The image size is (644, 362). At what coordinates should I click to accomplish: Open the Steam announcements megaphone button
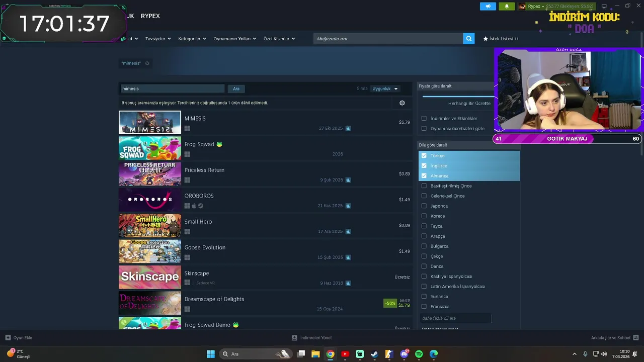click(488, 7)
